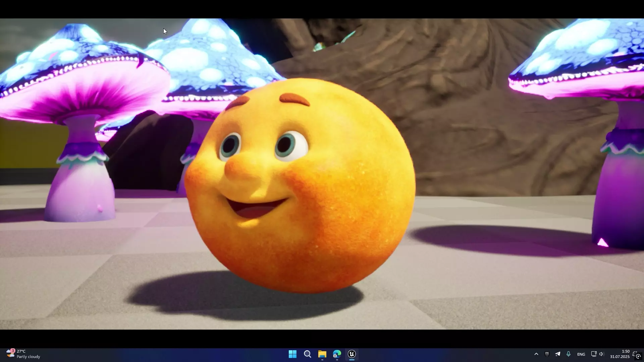Open the network status icon

click(x=593, y=354)
